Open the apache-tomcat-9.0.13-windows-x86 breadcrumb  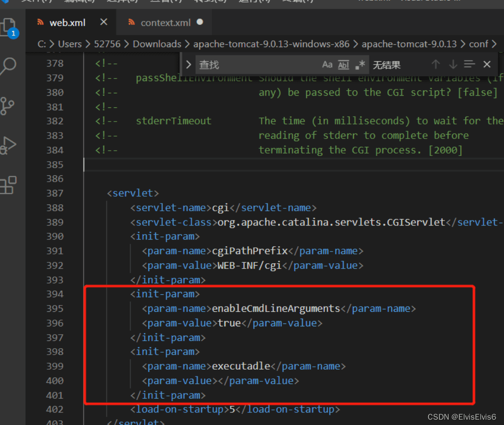tap(271, 44)
